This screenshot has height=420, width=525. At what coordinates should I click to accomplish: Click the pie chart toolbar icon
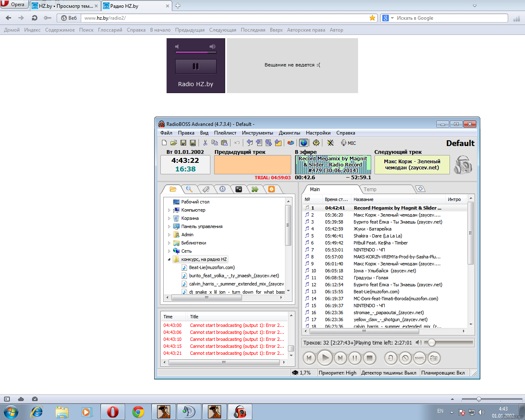tap(291, 143)
